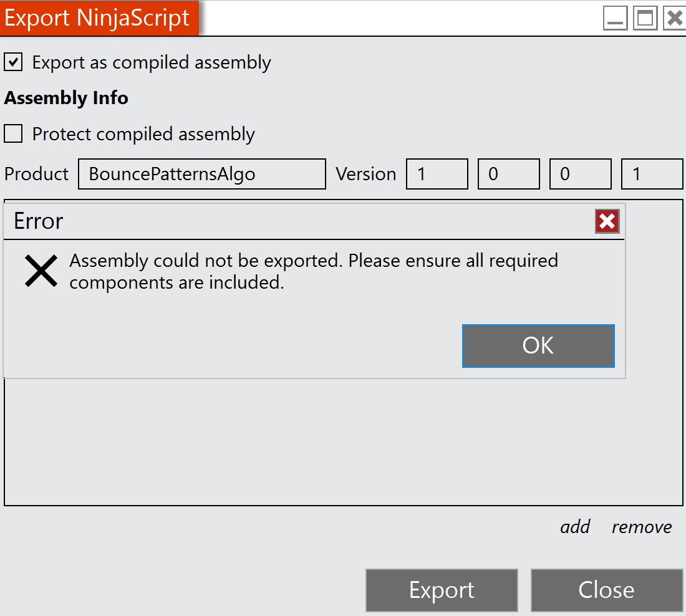
Task: Uncheck Export as compiled assembly
Action: click(x=13, y=62)
